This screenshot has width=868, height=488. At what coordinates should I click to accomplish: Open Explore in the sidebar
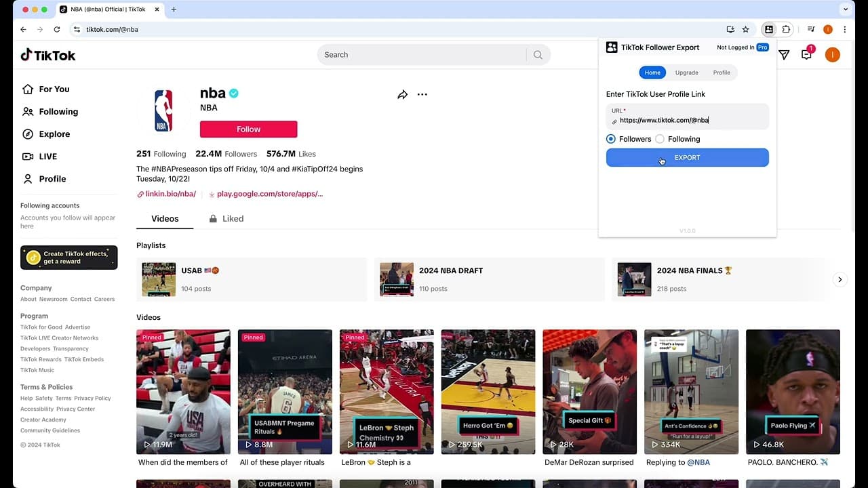[x=46, y=134]
